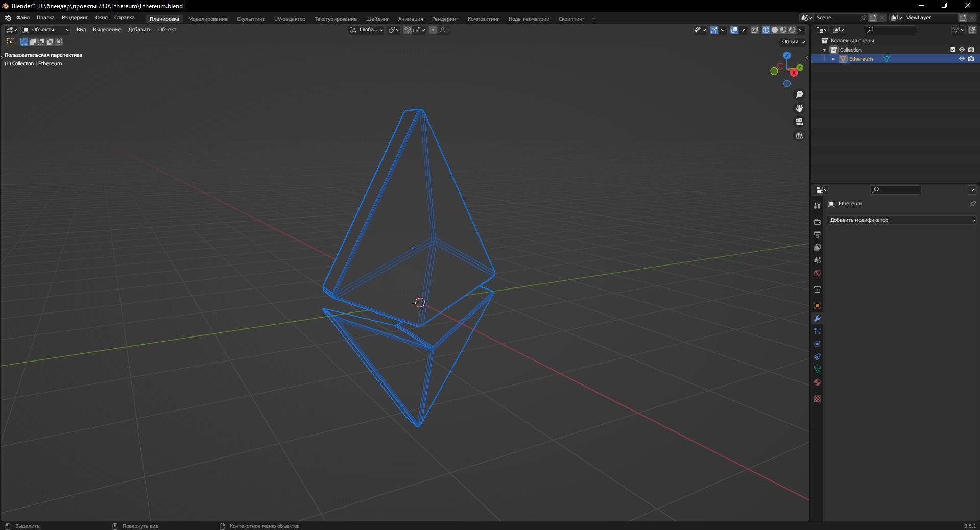Open the Particles properties tab icon
The width and height of the screenshot is (980, 530).
click(x=817, y=331)
